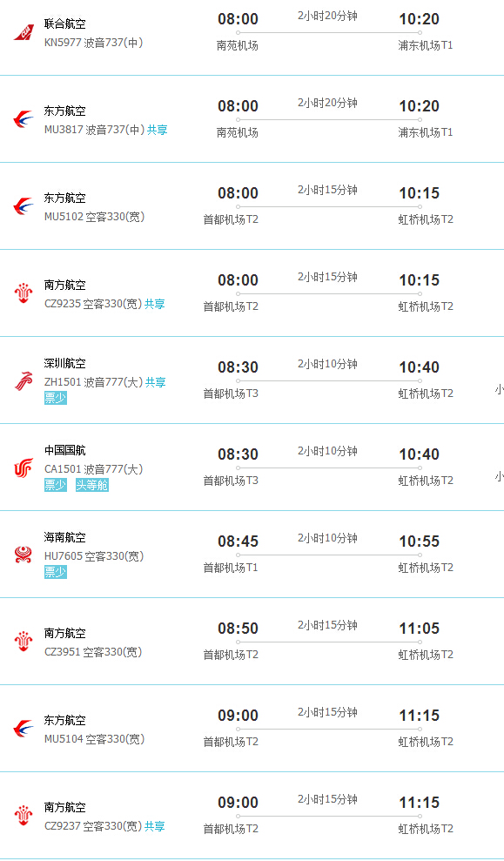Click the 票少 tag on flight CA1501

pos(56,485)
